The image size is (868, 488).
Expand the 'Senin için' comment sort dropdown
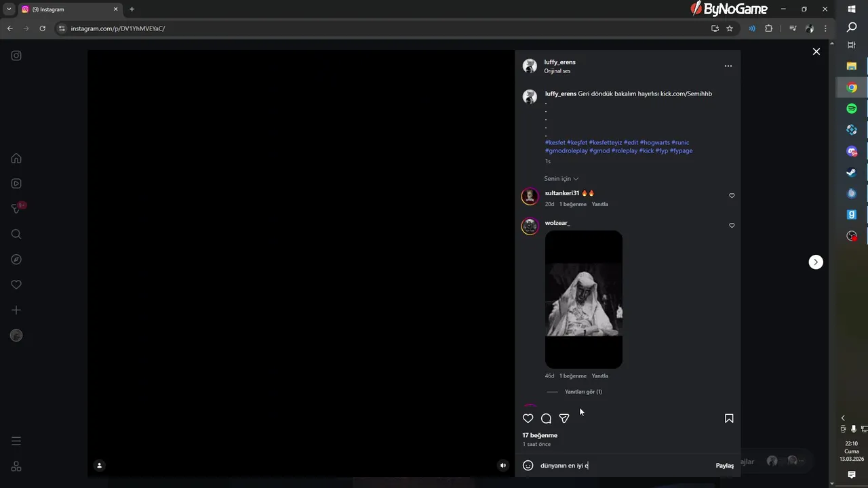point(561,179)
